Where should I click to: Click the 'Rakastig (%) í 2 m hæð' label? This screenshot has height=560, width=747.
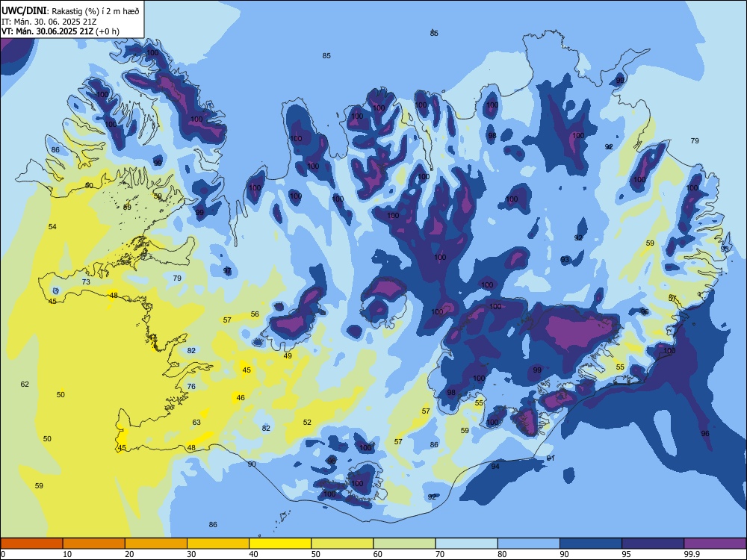96,11
